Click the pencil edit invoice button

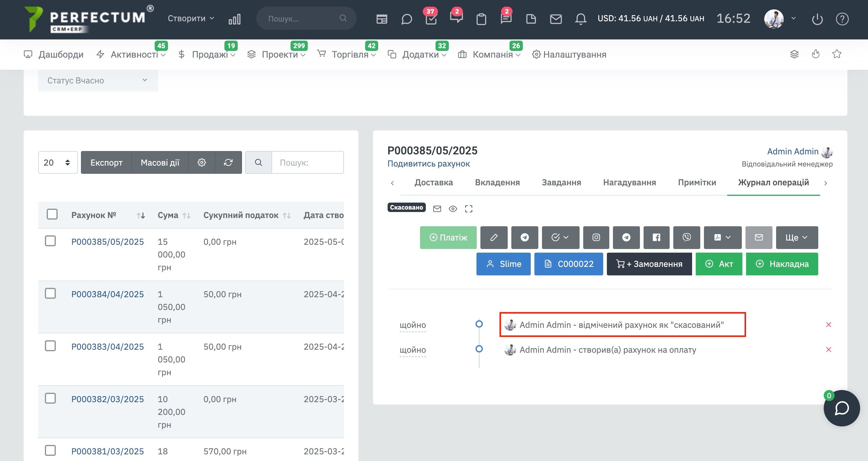(494, 237)
